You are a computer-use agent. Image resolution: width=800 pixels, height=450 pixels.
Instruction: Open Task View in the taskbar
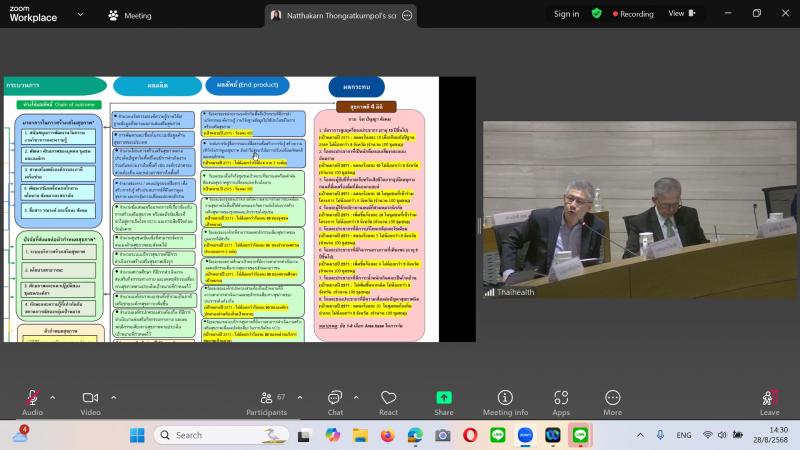click(x=305, y=435)
